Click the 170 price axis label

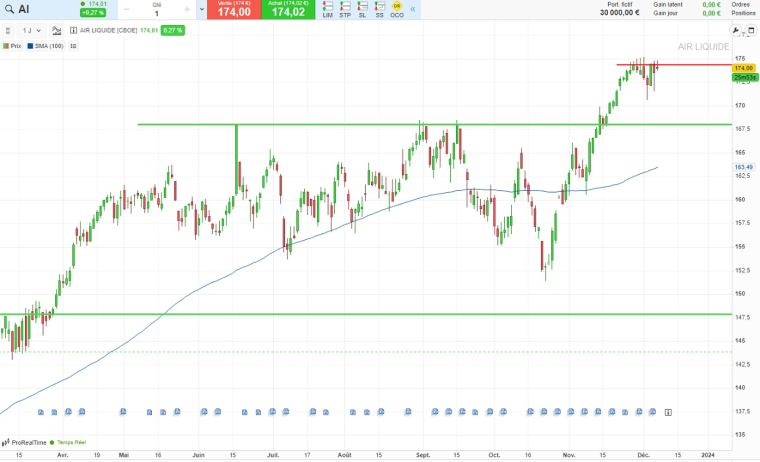[x=740, y=106]
